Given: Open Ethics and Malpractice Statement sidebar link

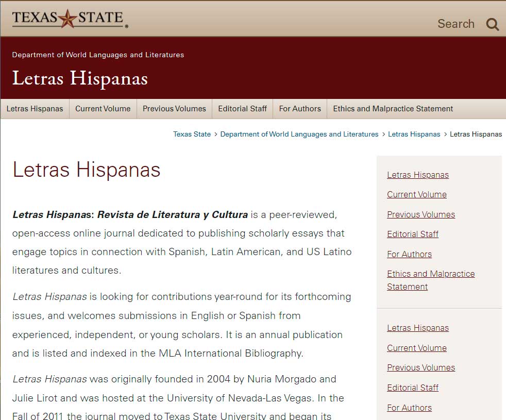Looking at the screenshot, I should coord(431,280).
